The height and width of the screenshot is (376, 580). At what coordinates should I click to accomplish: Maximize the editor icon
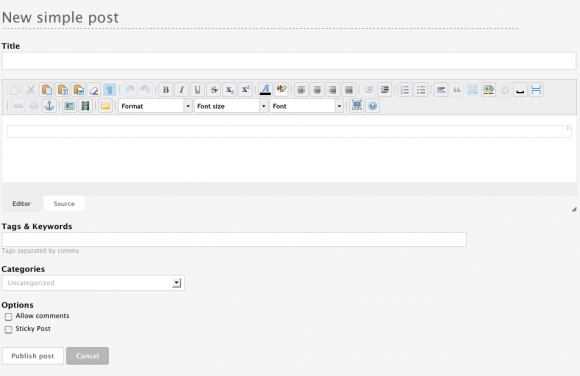(357, 106)
